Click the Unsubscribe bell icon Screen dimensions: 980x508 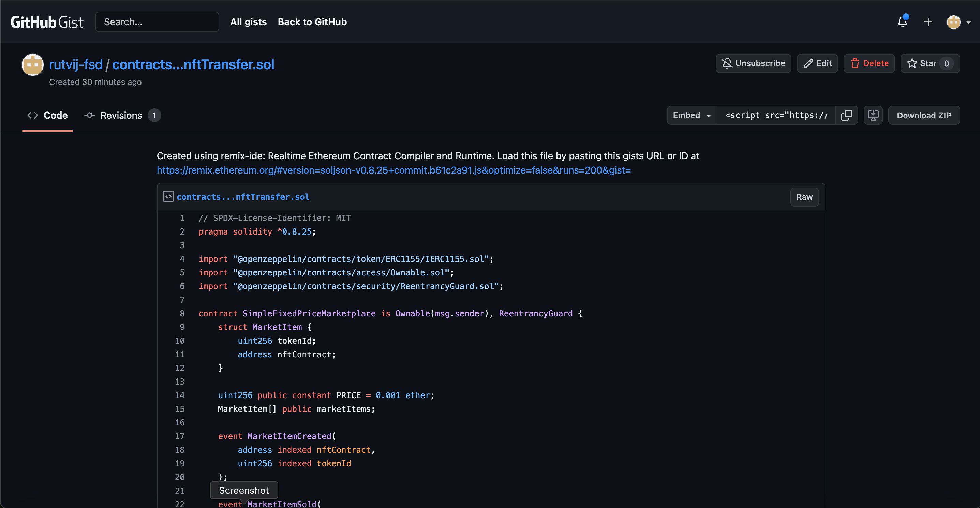[727, 63]
